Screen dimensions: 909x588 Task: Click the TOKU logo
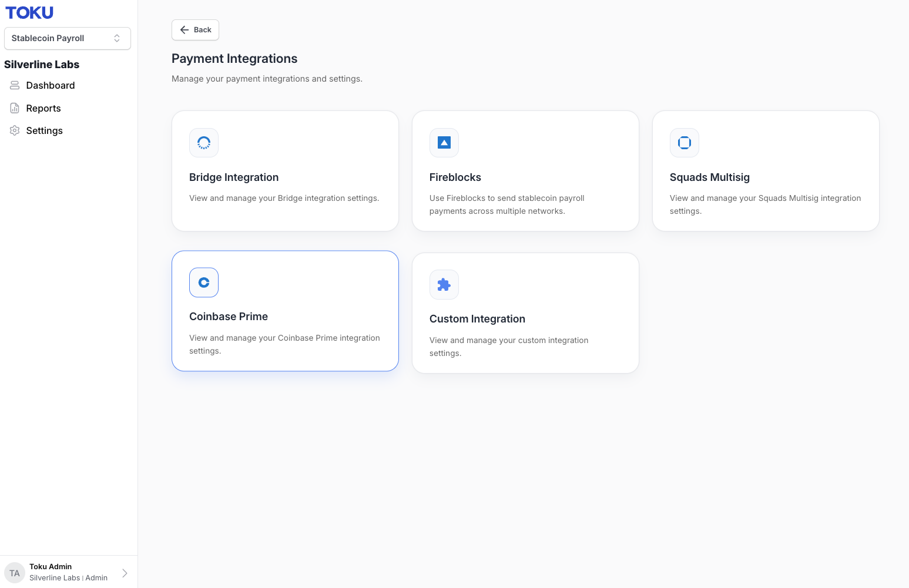click(x=29, y=12)
